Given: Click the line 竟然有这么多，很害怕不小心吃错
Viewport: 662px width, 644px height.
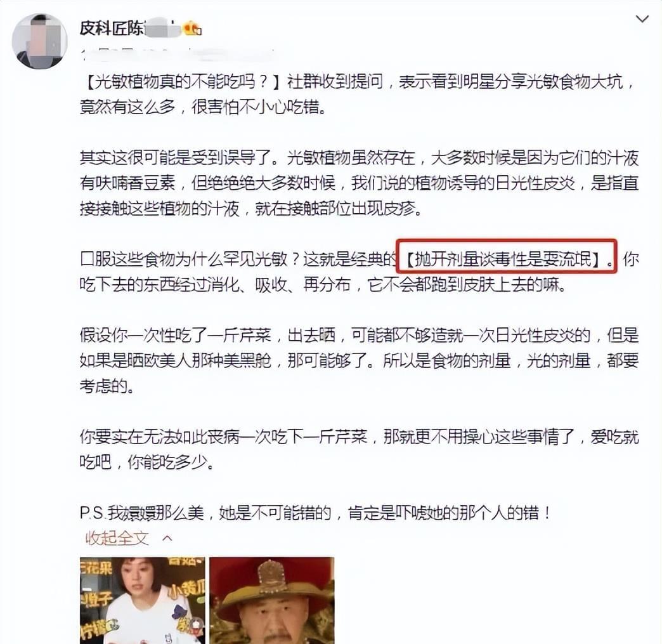Looking at the screenshot, I should pyautogui.click(x=203, y=107).
